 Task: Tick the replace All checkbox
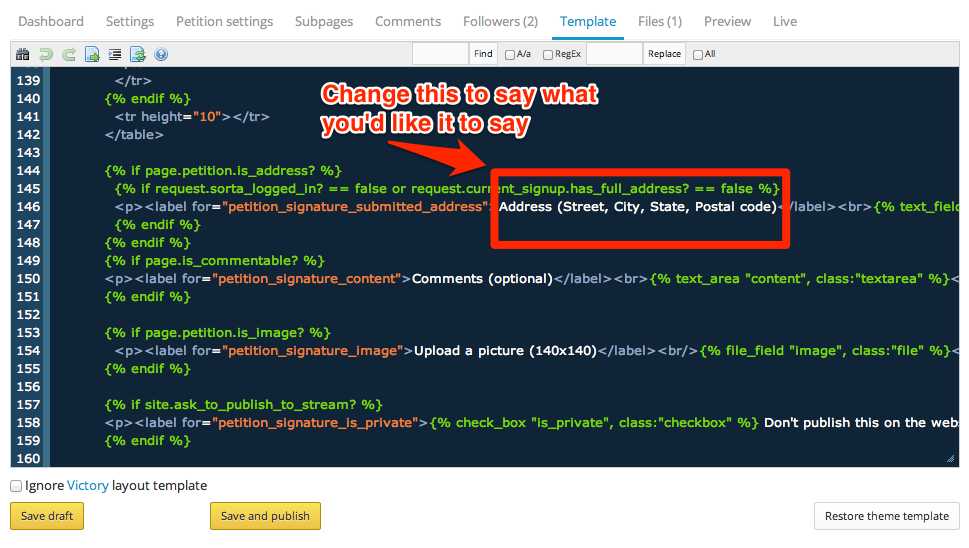point(698,55)
